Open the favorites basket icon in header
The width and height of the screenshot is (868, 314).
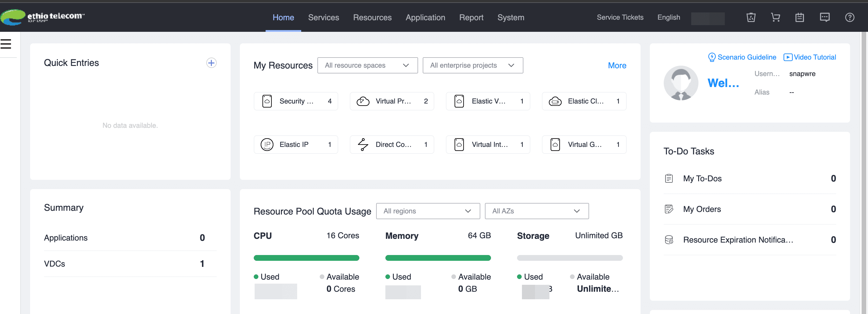click(751, 18)
